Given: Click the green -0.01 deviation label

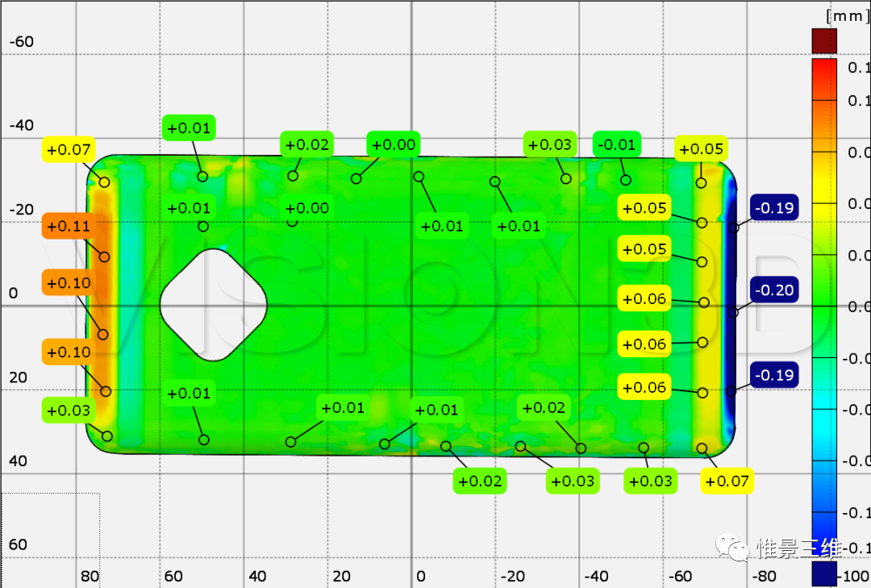Looking at the screenshot, I should point(617,144).
